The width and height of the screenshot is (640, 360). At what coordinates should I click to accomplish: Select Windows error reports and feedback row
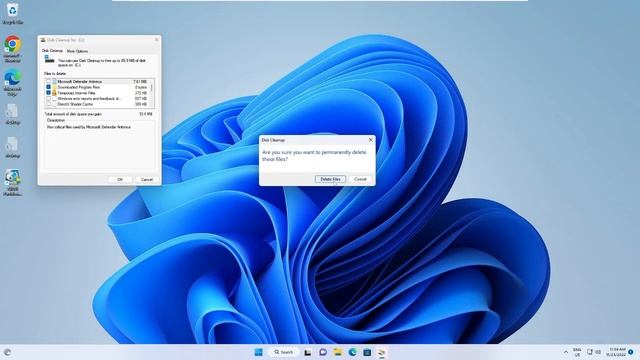pos(97,98)
